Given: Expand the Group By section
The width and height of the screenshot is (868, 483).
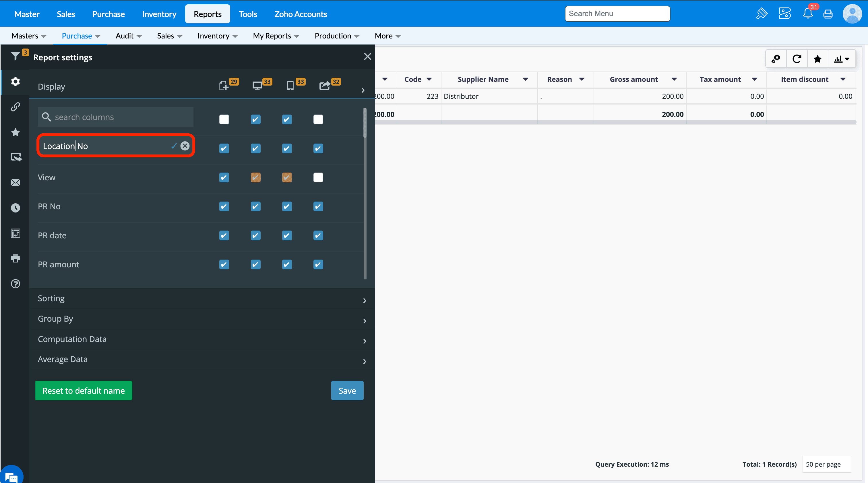Looking at the screenshot, I should (x=201, y=319).
